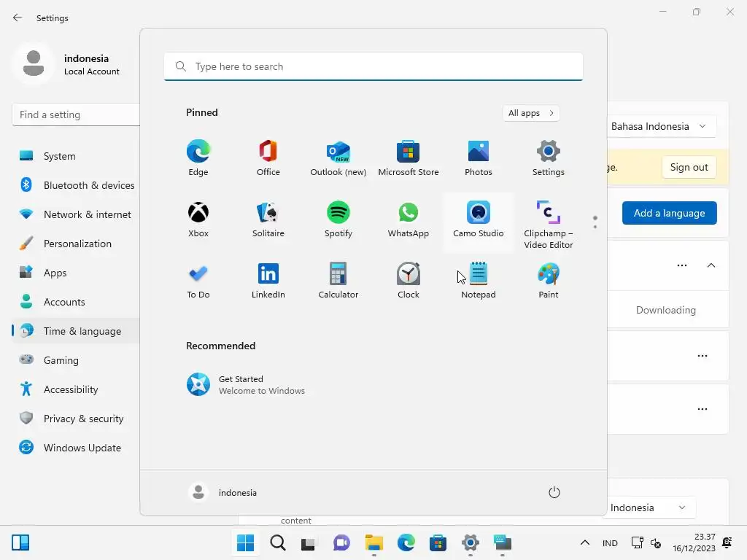Open WhatsApp pinned app
Screen dimensions: 747x560
click(x=409, y=219)
